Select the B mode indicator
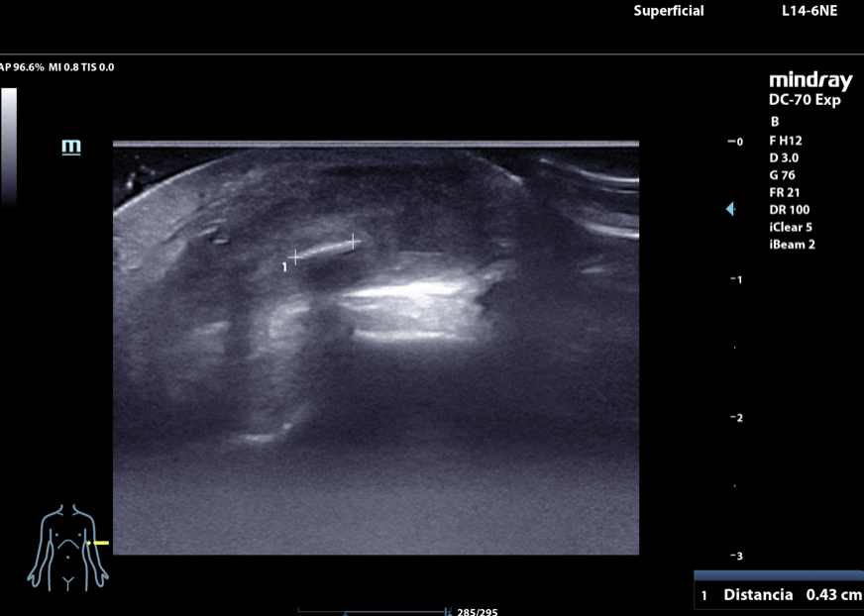Image resolution: width=864 pixels, height=616 pixels. [x=775, y=122]
